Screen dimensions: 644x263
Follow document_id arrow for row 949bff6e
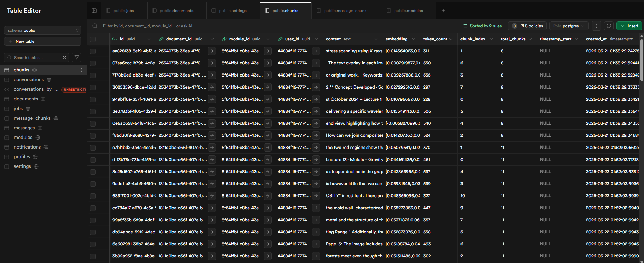pyautogui.click(x=212, y=99)
